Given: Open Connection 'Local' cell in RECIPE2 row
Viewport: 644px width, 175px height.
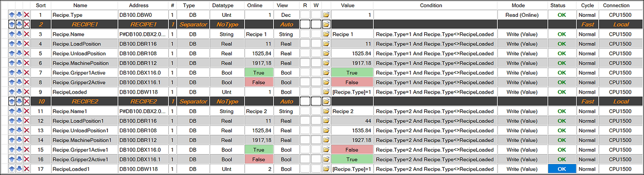Looking at the screenshot, I should tap(621, 101).
